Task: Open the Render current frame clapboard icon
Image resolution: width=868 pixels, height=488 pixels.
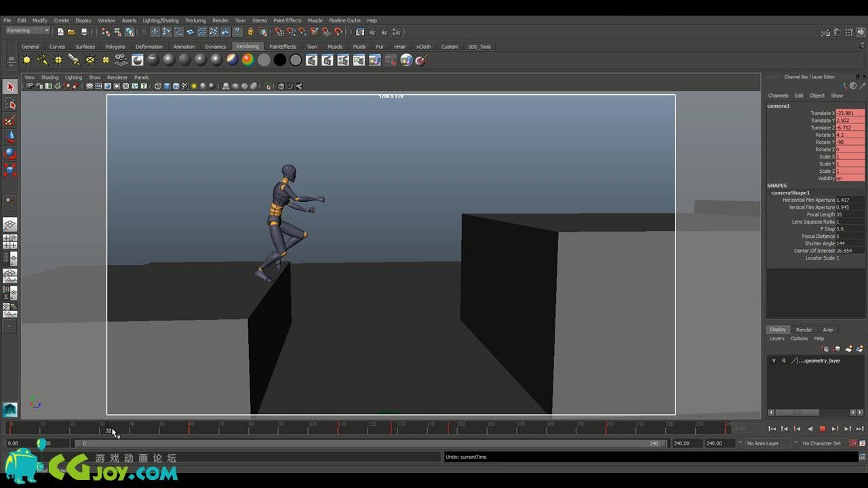Action: [311, 60]
